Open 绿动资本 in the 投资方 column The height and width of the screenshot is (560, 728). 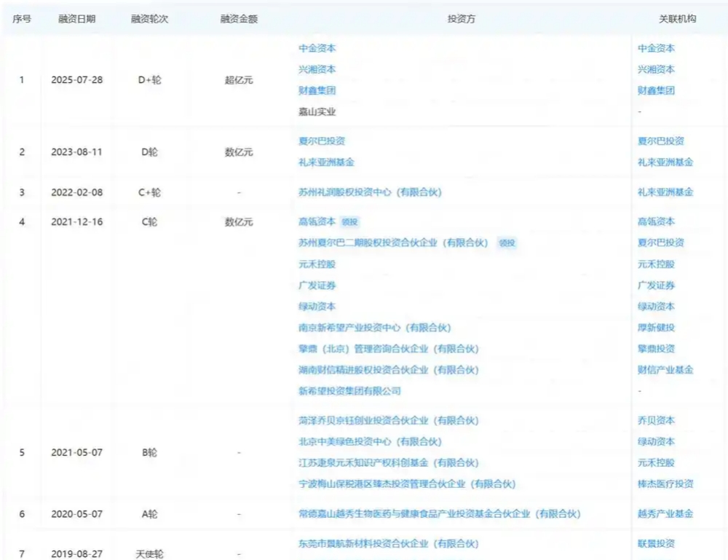click(317, 307)
